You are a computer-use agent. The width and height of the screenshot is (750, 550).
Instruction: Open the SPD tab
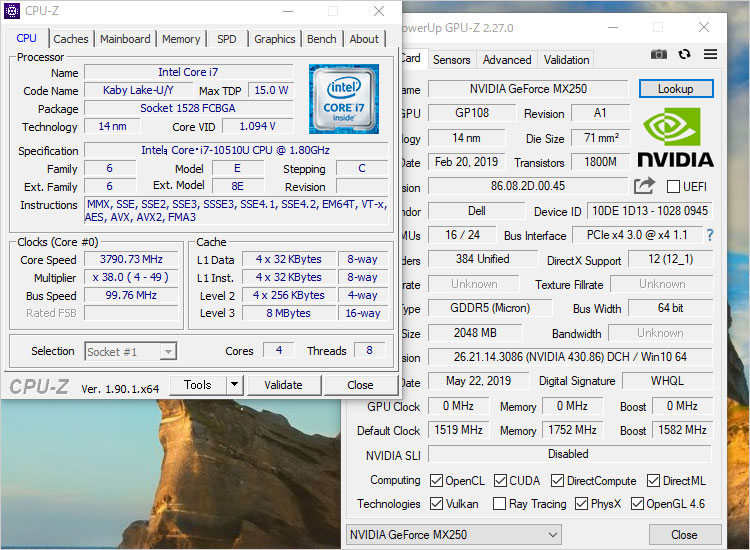point(227,39)
